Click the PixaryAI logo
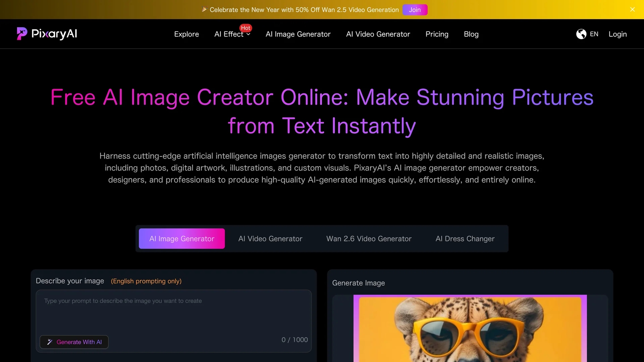Image resolution: width=644 pixels, height=362 pixels. coord(47,34)
